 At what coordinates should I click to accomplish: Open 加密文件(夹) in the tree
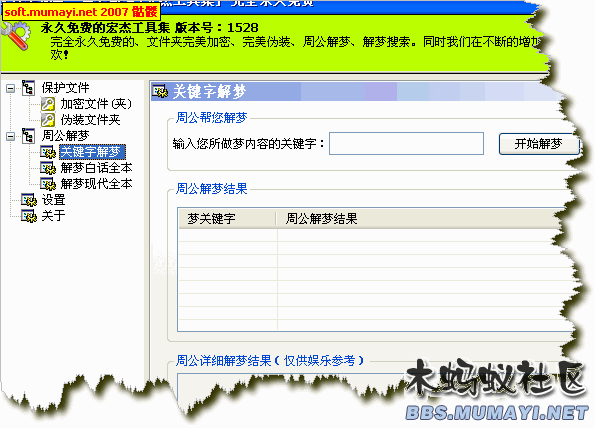click(96, 104)
